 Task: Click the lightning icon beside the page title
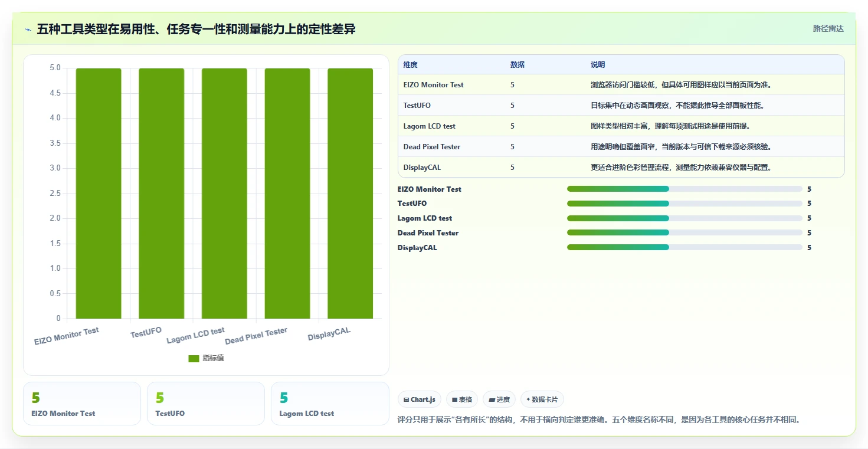pyautogui.click(x=28, y=30)
